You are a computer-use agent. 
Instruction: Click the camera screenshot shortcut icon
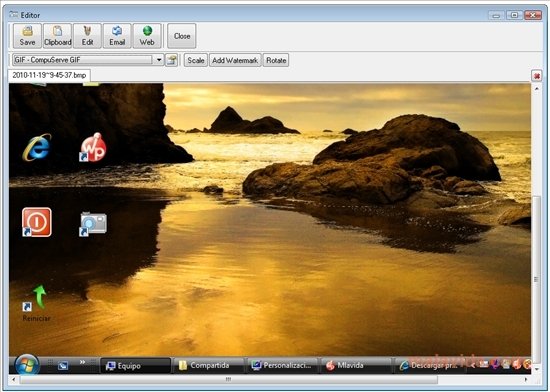[93, 224]
